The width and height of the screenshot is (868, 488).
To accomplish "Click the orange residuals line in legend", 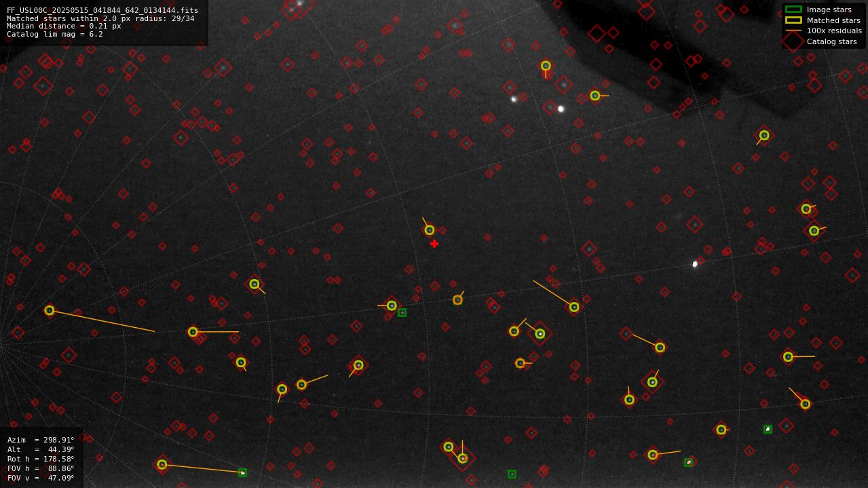I will click(x=793, y=31).
